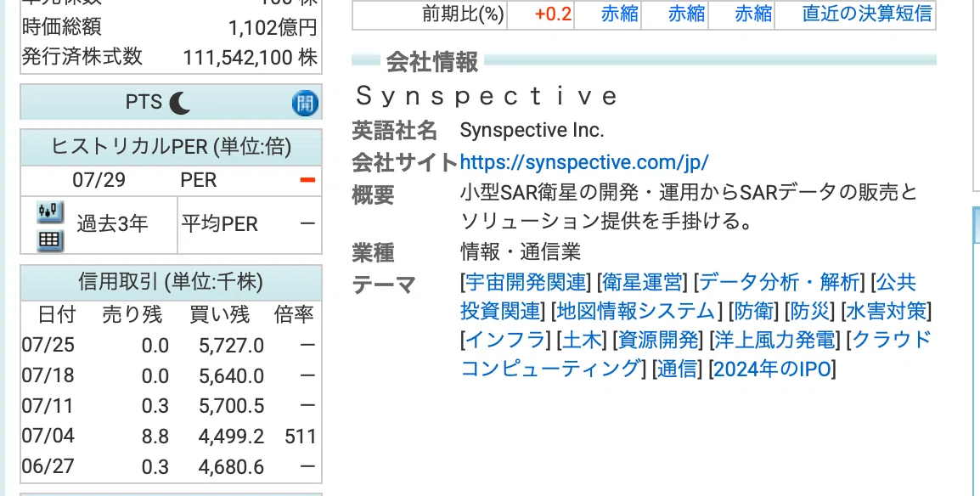Click the 5,727.0 buy balance value
This screenshot has width=980, height=496.
[231, 346]
